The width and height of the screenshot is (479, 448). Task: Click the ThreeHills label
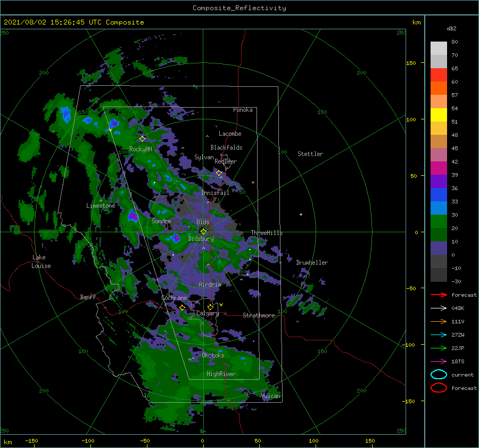(267, 233)
